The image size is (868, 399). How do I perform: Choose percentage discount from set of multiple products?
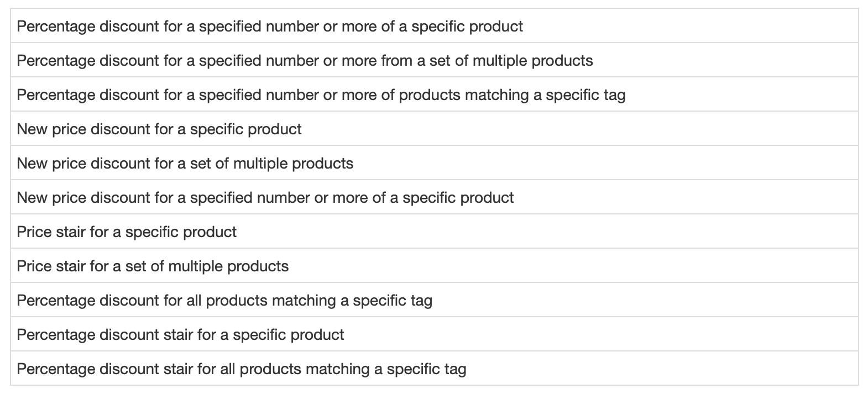[x=305, y=61]
